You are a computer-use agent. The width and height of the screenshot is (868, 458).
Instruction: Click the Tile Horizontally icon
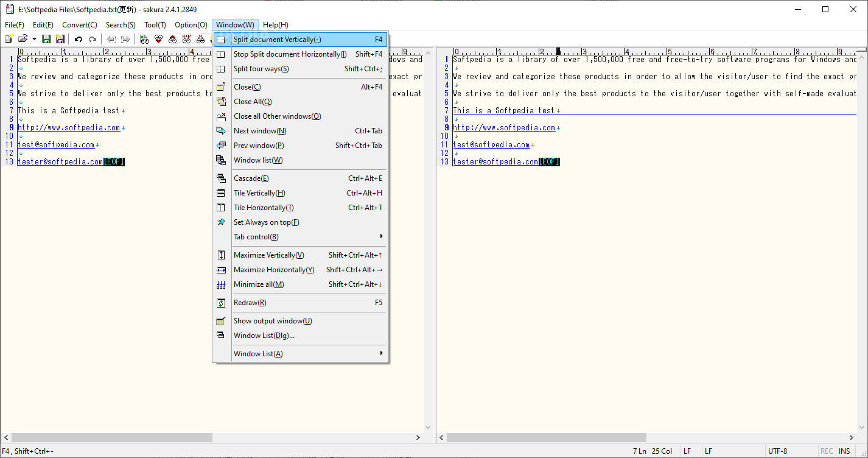221,208
